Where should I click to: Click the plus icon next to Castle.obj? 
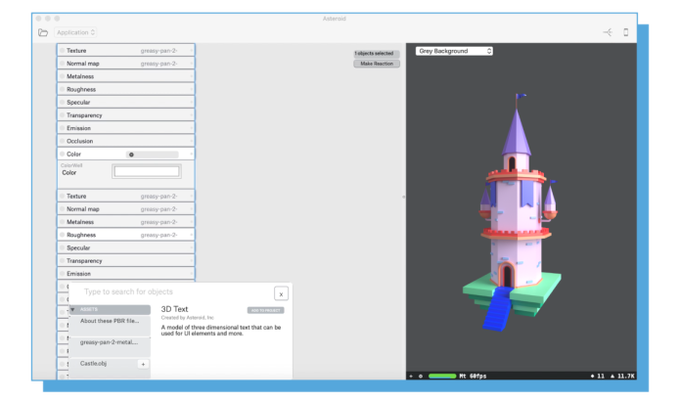tap(143, 364)
